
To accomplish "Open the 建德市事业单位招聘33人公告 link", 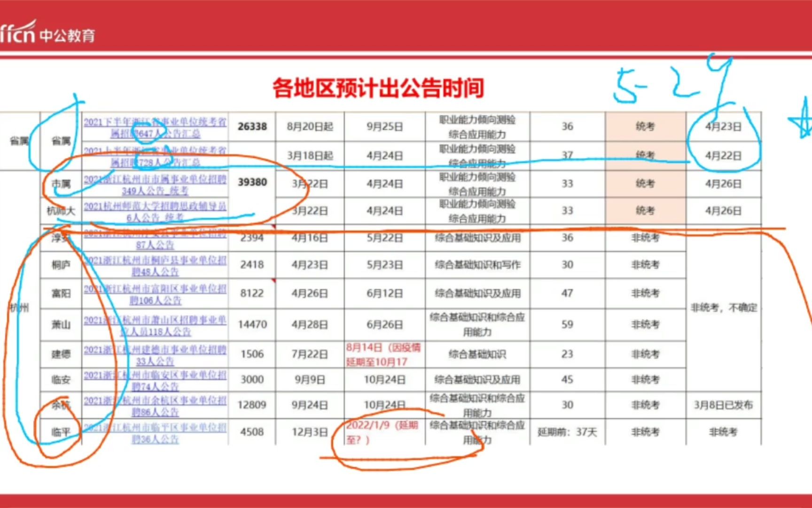I will 155,355.
